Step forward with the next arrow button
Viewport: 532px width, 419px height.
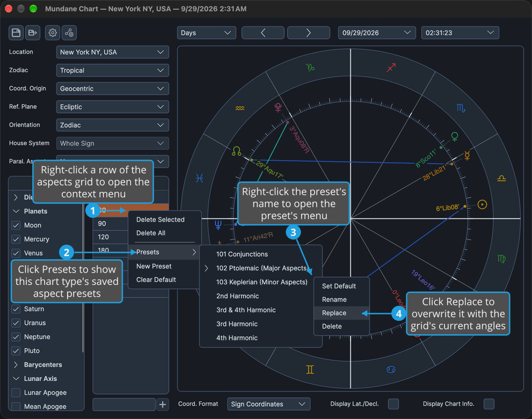309,33
